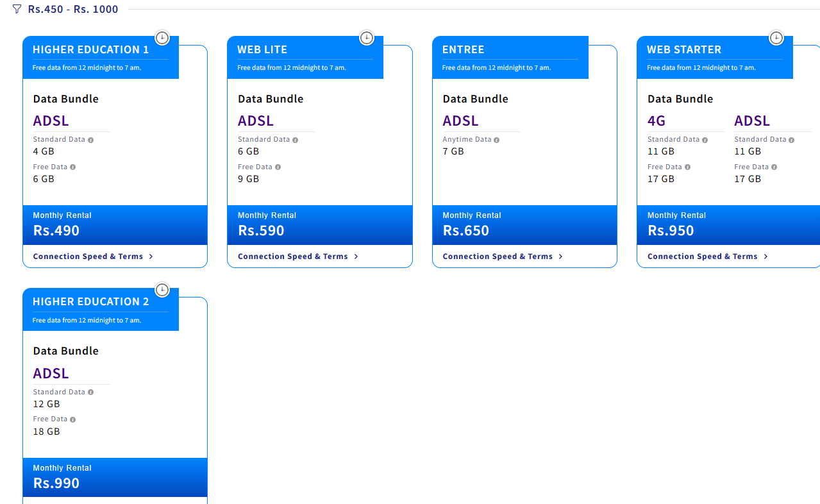Click the 18 GB free data value
The height and width of the screenshot is (504, 820).
46,432
